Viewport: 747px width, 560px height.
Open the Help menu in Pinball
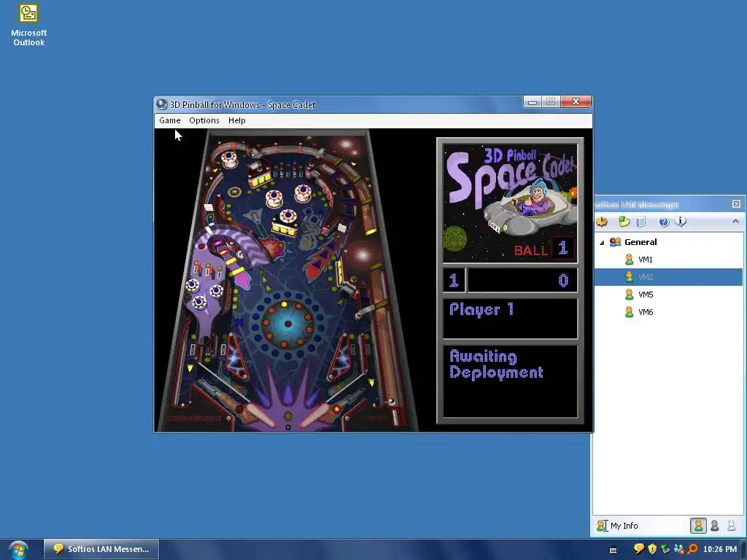(x=237, y=120)
